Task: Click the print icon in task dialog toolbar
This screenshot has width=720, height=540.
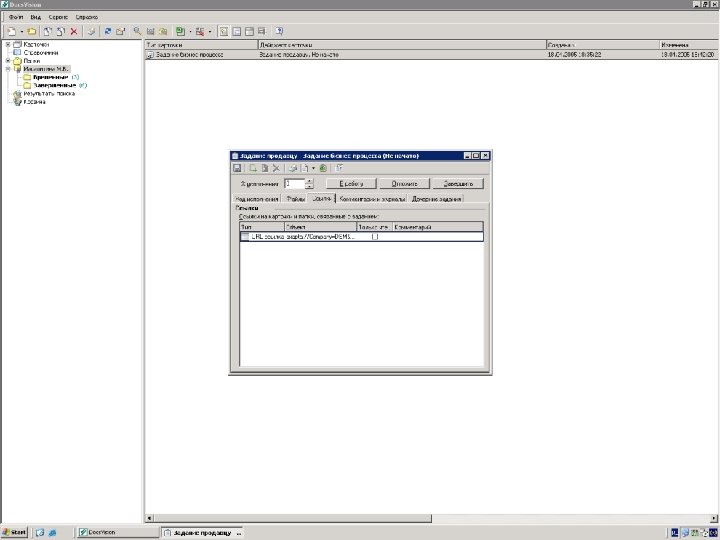Action: point(292,168)
